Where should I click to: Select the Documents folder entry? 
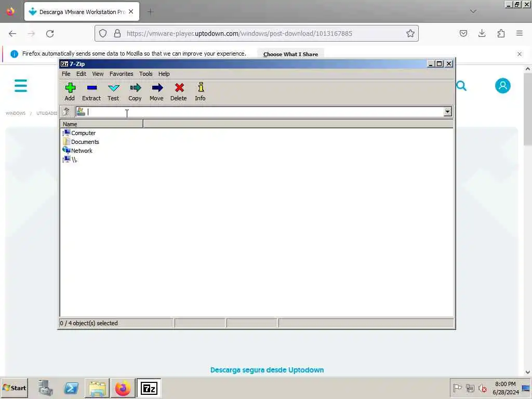(81, 142)
